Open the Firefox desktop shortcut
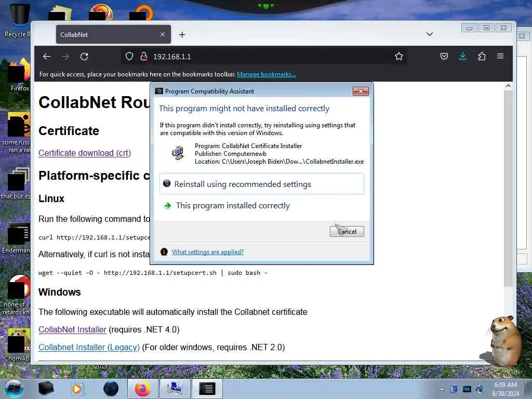The height and width of the screenshot is (399, 532). (19, 75)
